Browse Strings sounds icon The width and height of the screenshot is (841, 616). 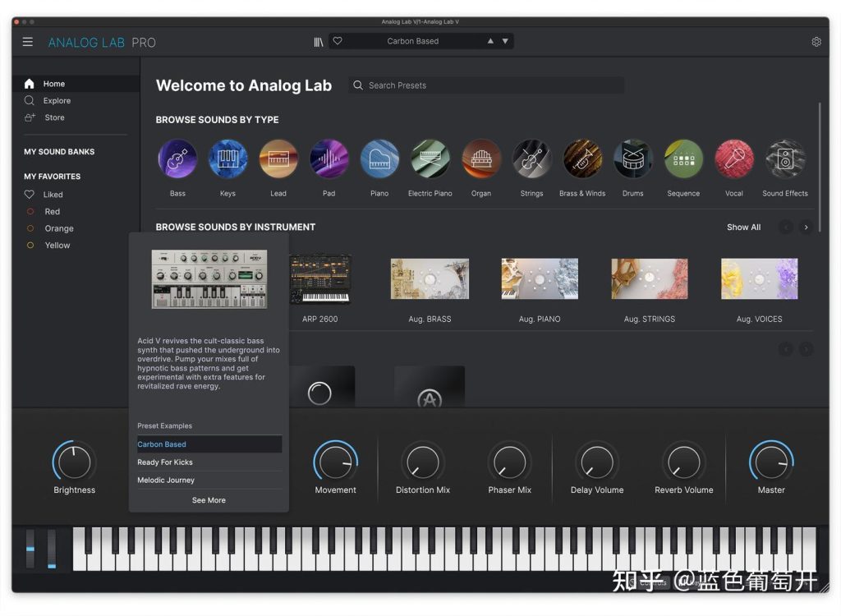point(531,159)
